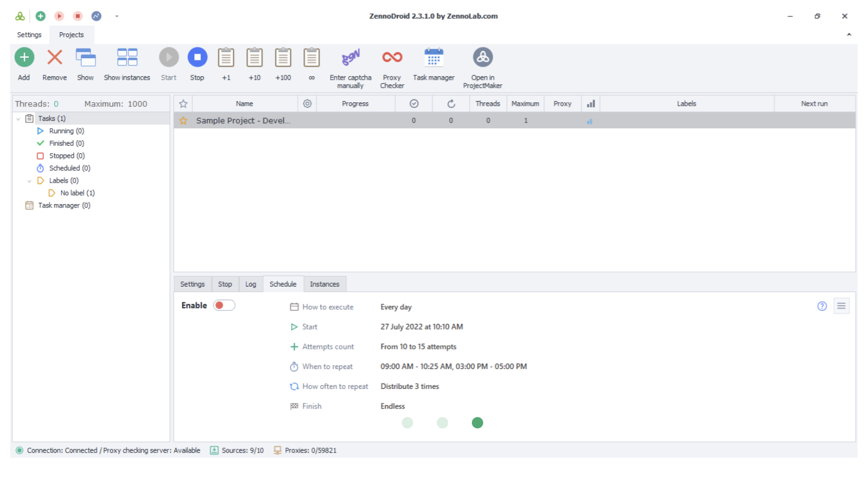Click the Show toolbar icon
The image size is (868, 477).
tap(85, 64)
